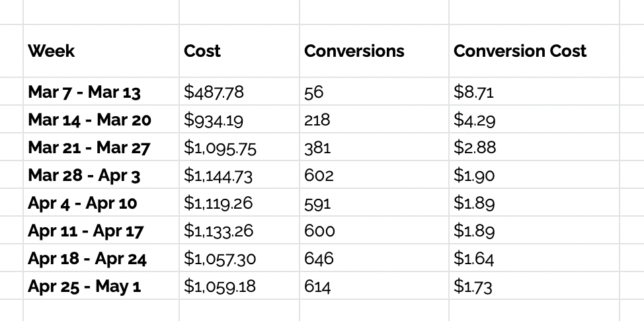Click the $4.29 conversion cost cell

534,119
